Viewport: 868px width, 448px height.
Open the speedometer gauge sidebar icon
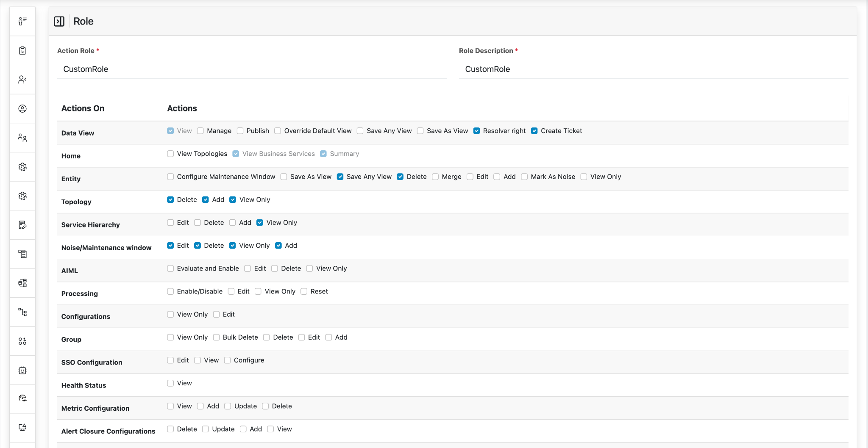(x=22, y=398)
